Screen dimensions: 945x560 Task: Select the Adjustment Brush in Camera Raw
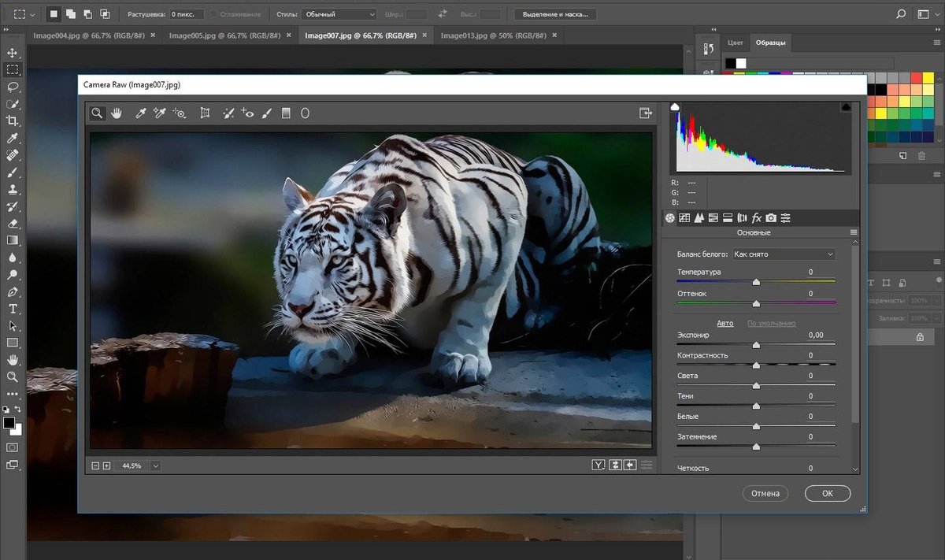(266, 113)
